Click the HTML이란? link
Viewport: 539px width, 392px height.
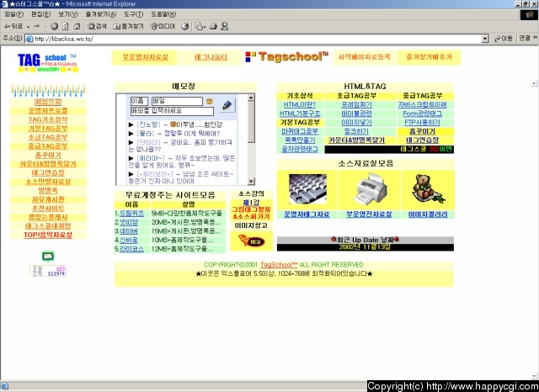300,104
